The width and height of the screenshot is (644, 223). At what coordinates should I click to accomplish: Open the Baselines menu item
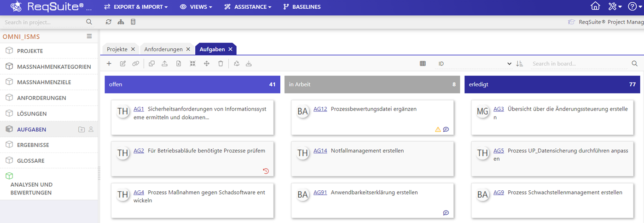[x=302, y=7]
